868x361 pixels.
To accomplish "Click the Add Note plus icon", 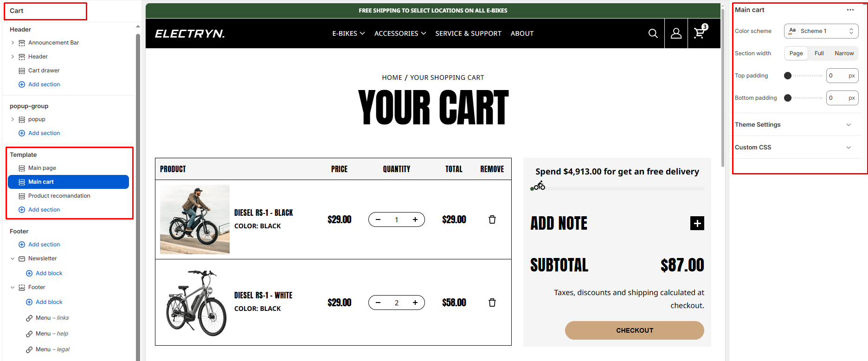I will (x=697, y=223).
